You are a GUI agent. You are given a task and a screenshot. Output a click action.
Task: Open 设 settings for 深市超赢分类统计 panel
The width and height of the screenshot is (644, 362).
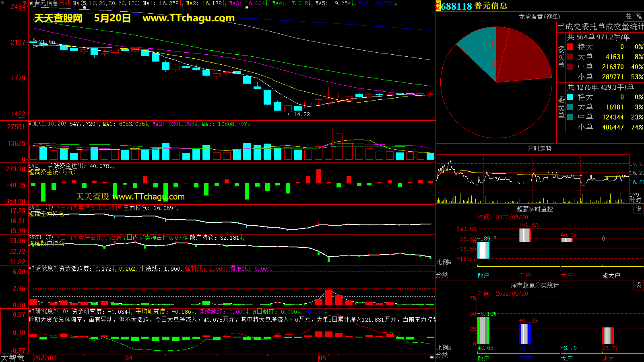639,285
